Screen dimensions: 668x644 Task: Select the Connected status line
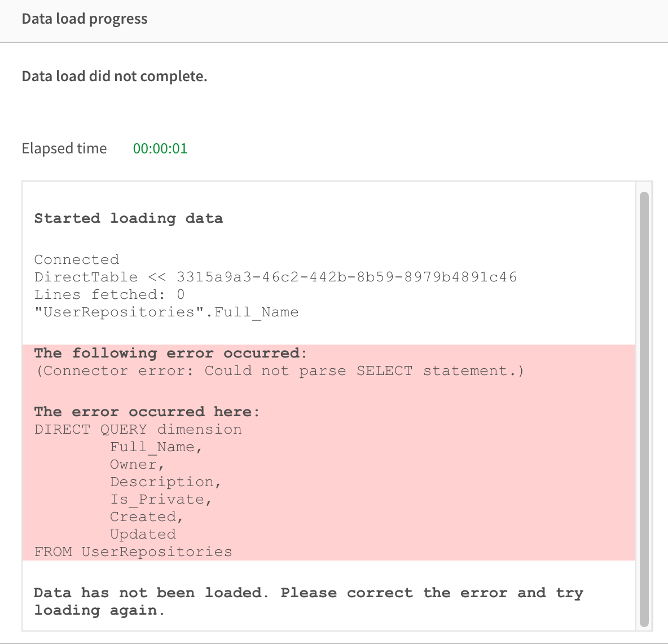click(77, 259)
